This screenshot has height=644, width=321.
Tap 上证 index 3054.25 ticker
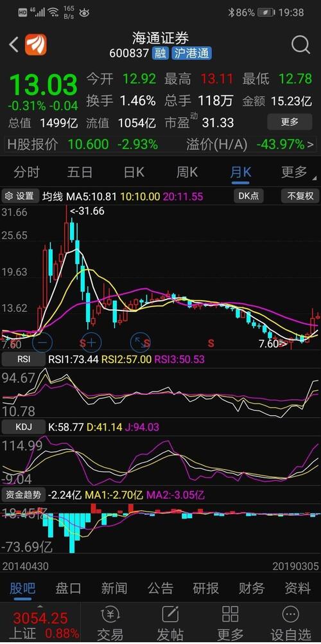click(40, 624)
